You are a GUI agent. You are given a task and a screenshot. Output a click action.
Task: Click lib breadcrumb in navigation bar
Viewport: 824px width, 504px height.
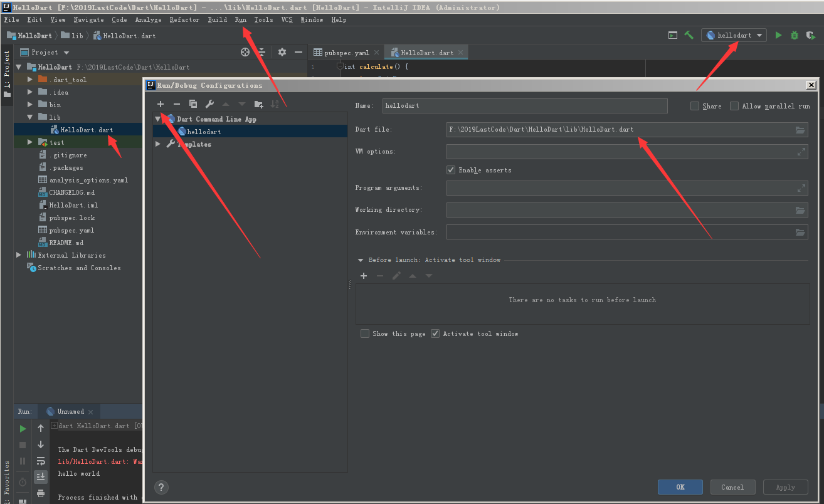click(x=72, y=36)
